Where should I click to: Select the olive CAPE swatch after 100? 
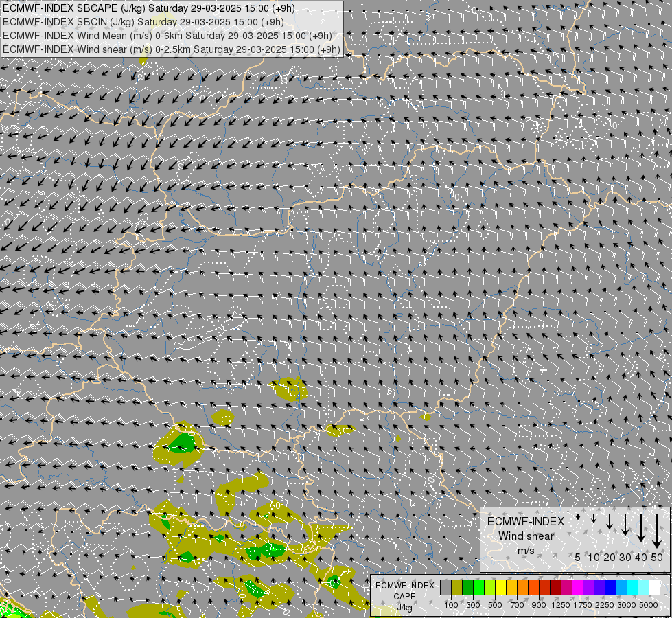[x=457, y=588]
